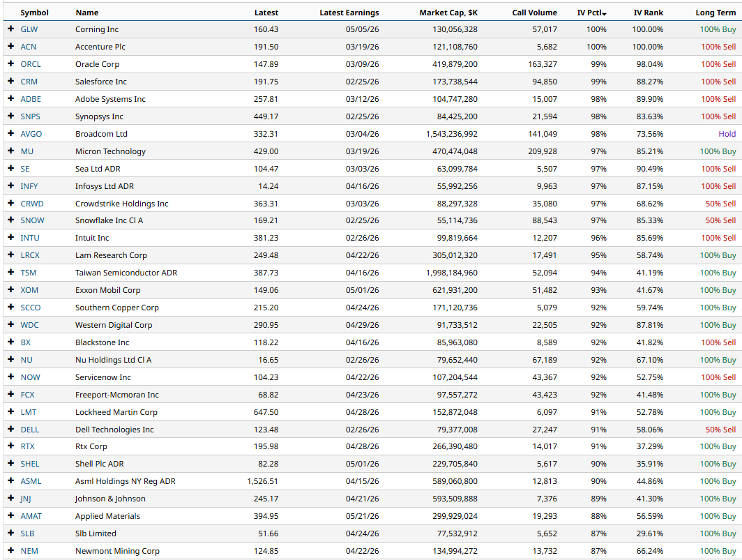Click plus icon beside NOW
This screenshot has height=560, width=742.
tap(11, 377)
